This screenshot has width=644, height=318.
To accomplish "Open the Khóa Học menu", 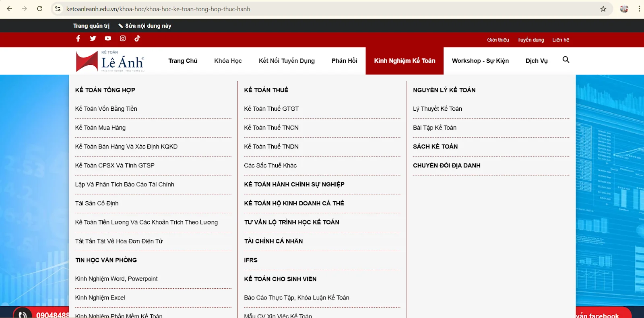I will click(x=228, y=61).
